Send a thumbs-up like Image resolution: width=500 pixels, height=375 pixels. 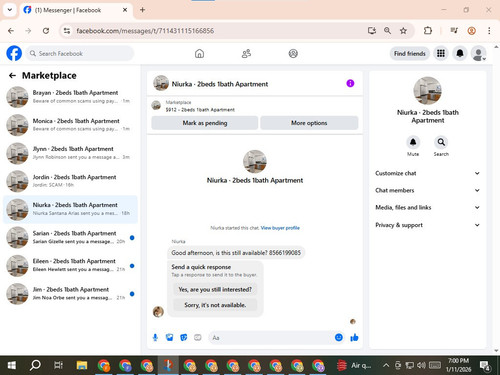(x=354, y=337)
